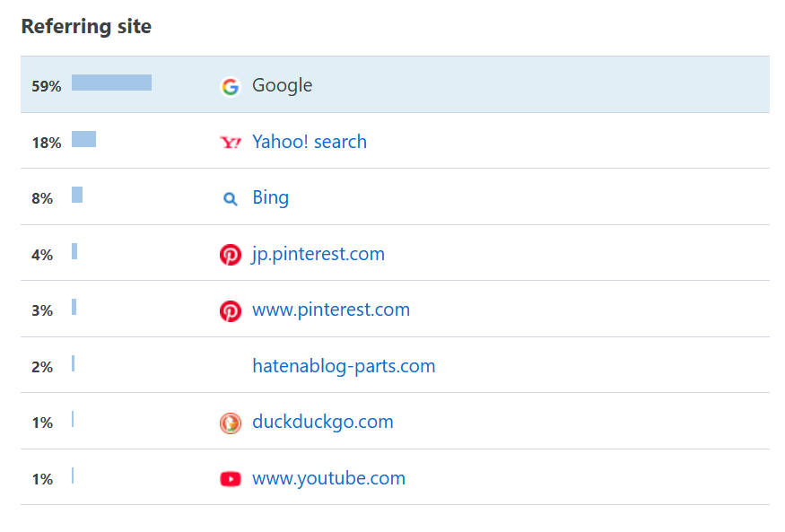The height and width of the screenshot is (532, 785).
Task: Click the 8% value text
Action: (x=42, y=198)
